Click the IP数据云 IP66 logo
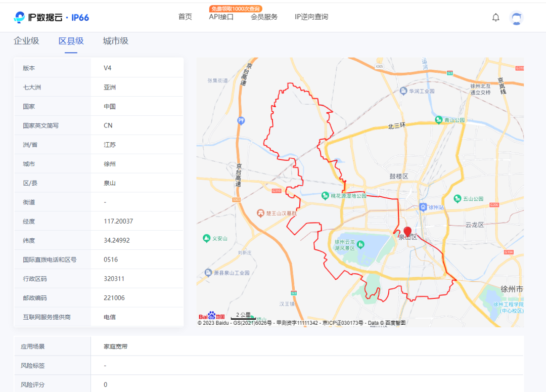The height and width of the screenshot is (392, 546). [52, 17]
